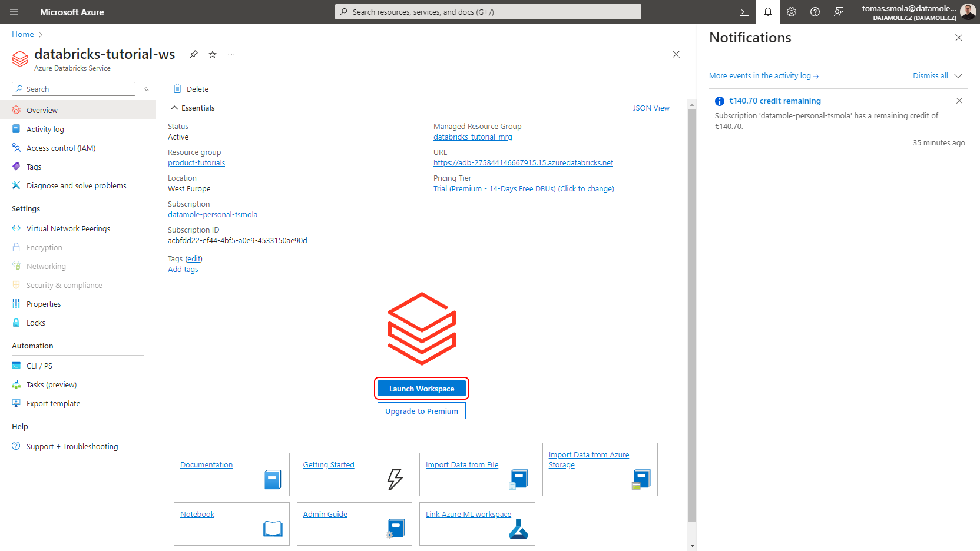This screenshot has width=980, height=551.
Task: Open portal settings gear icon
Action: (792, 12)
